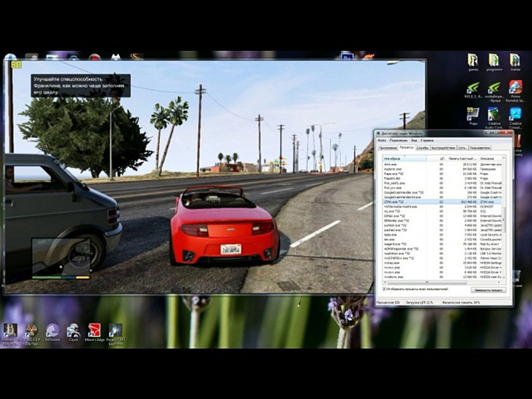Viewport: 532px width, 399px height.
Task: Select the GoogleCrashHandler.exe *32 process row
Action: (x=442, y=192)
